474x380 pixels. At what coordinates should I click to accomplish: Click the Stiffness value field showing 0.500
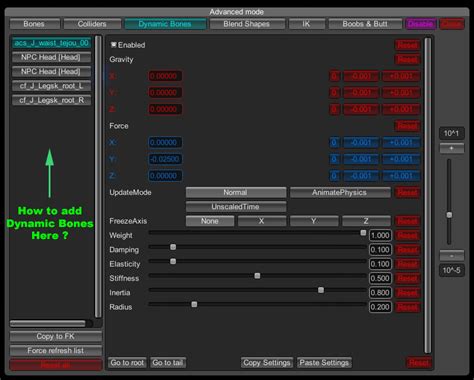380,278
